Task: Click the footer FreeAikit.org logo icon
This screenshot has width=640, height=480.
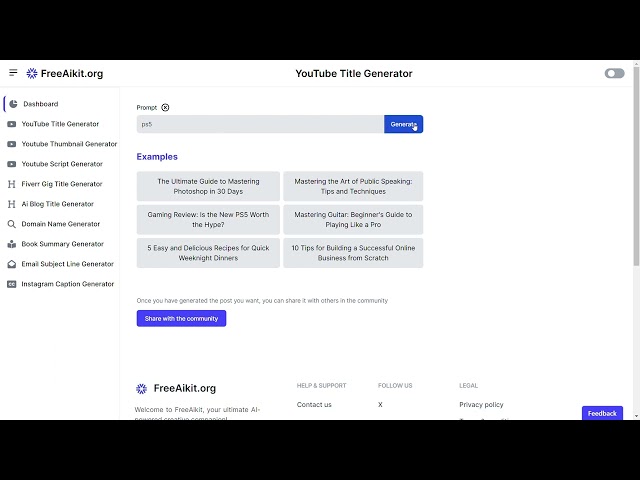Action: (x=141, y=389)
